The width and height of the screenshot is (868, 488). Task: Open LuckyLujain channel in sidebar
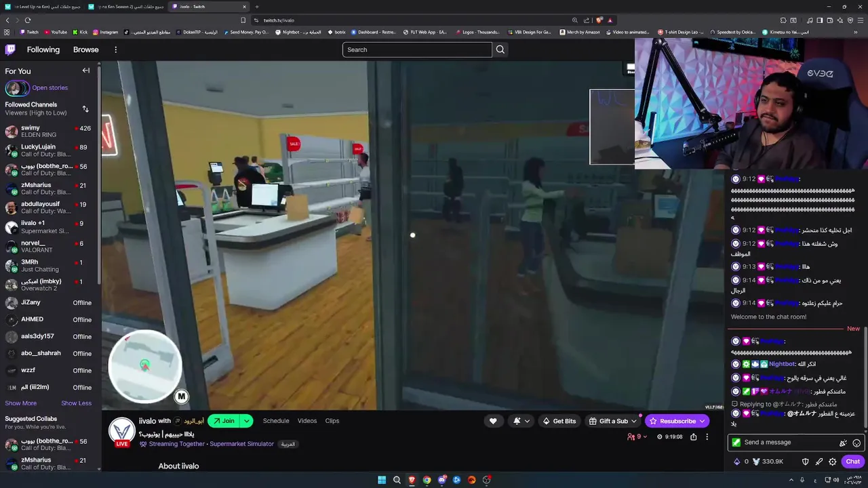tap(49, 150)
